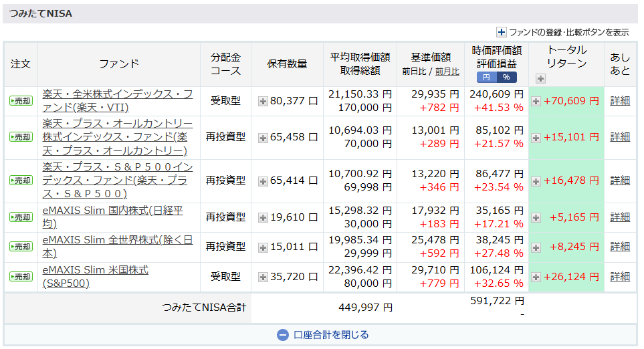Open 詳細 link for 楽天・VTI row
This screenshot has height=349, width=644.
tap(620, 100)
